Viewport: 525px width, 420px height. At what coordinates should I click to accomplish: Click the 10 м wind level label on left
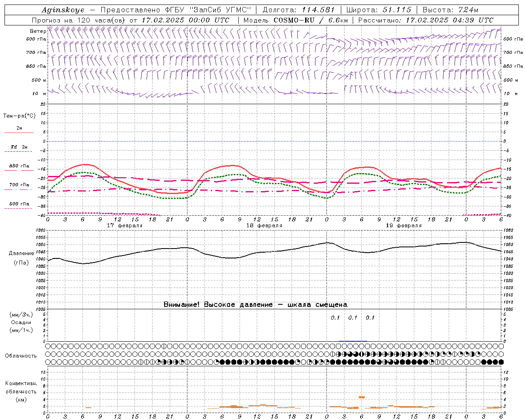point(39,94)
